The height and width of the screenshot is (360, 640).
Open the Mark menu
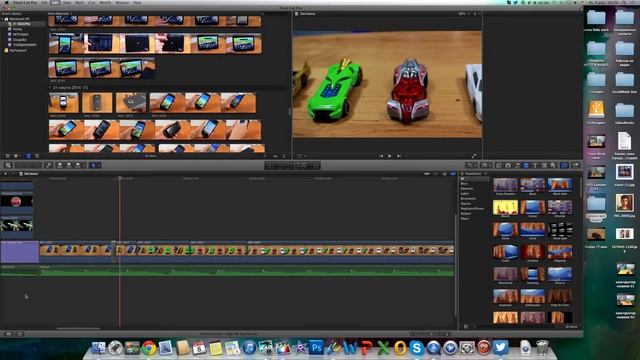click(x=79, y=2)
